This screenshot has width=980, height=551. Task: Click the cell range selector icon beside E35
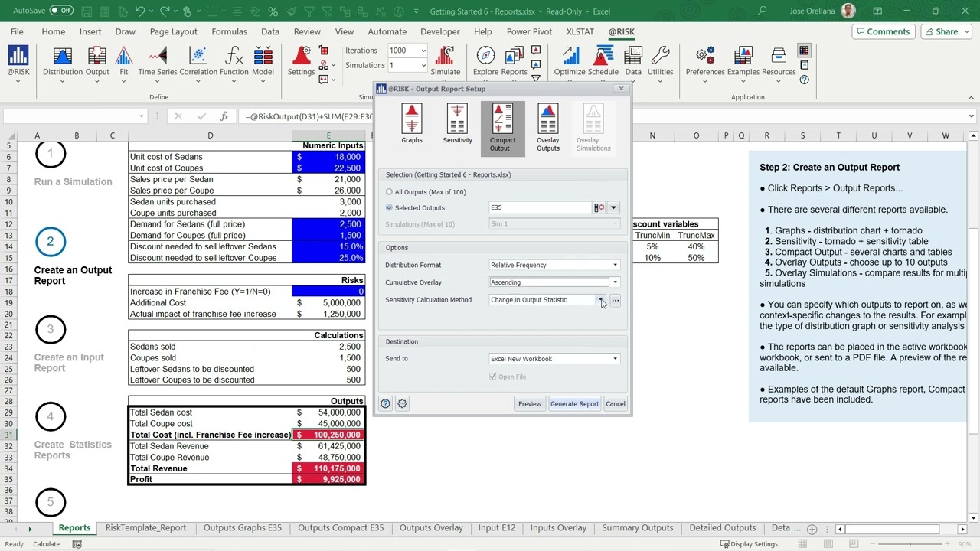click(599, 207)
